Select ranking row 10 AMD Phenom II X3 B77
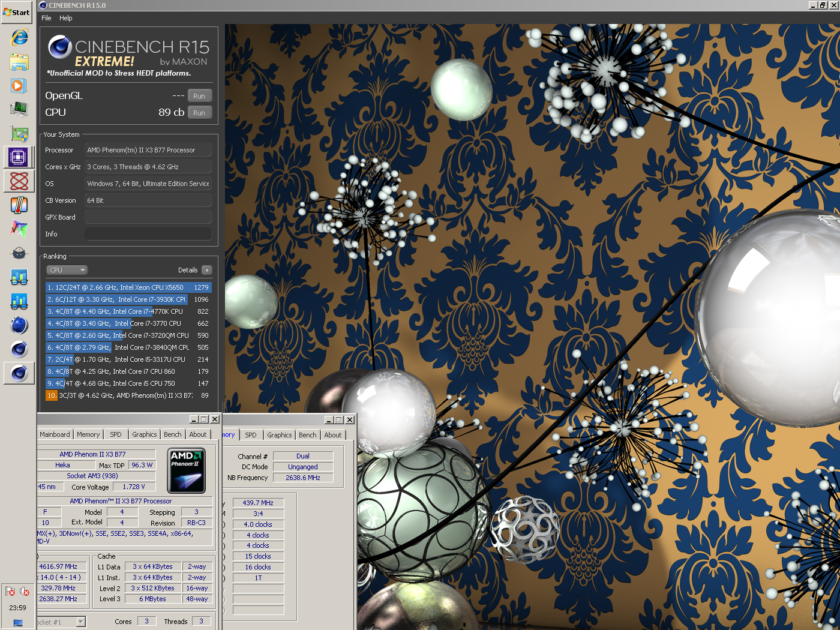840x630 pixels. (x=128, y=395)
